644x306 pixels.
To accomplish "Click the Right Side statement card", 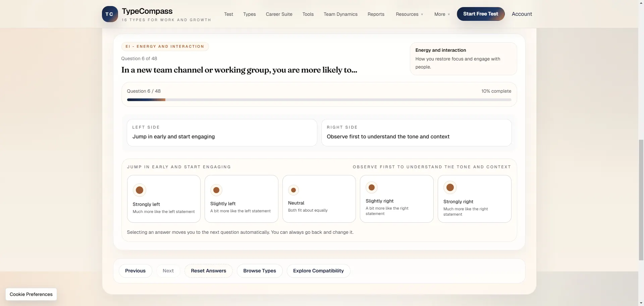I will (x=416, y=133).
